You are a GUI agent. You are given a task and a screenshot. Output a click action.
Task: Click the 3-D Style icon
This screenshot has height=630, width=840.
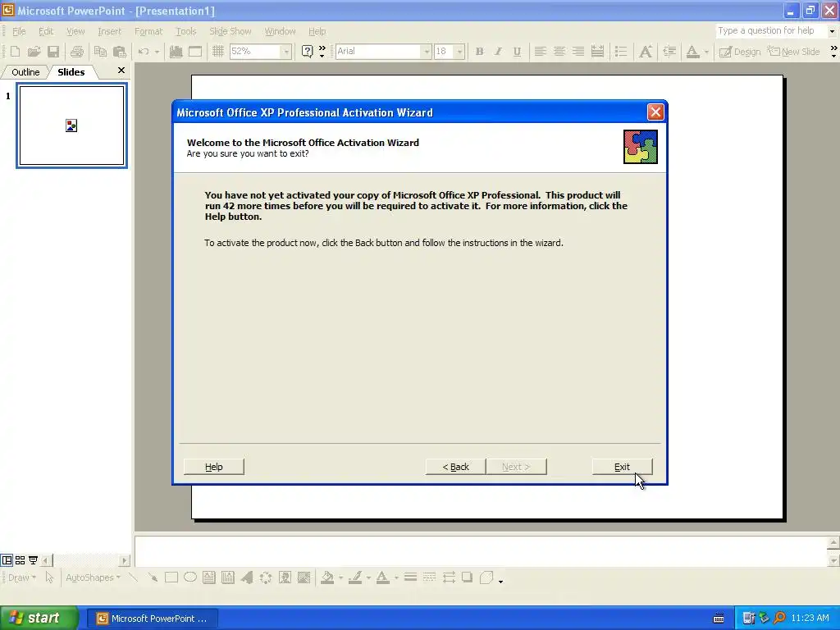point(486,577)
